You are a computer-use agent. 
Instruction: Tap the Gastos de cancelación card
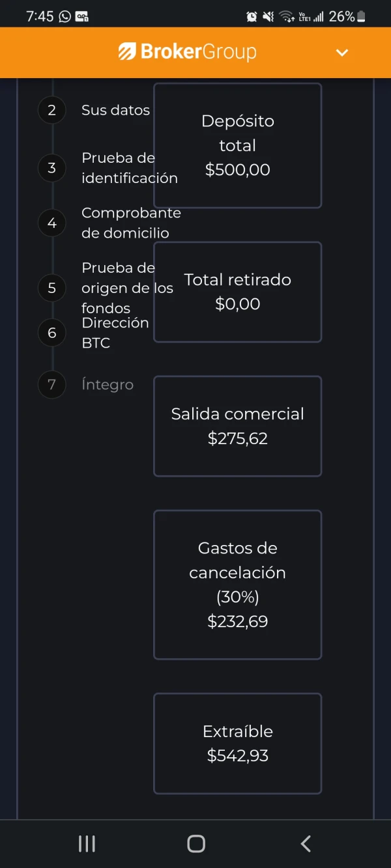(237, 585)
